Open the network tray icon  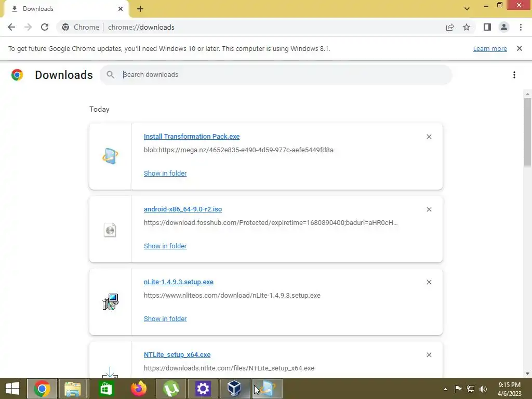click(471, 389)
